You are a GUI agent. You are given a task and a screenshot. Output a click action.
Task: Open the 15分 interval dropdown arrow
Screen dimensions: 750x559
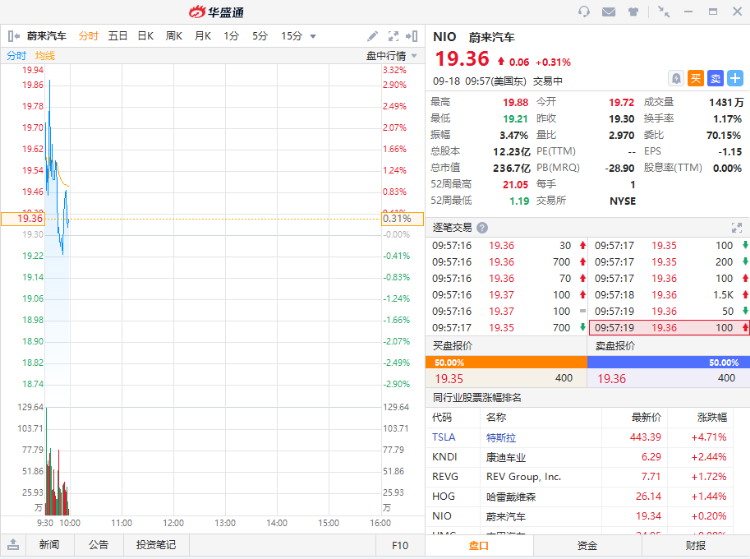(313, 36)
